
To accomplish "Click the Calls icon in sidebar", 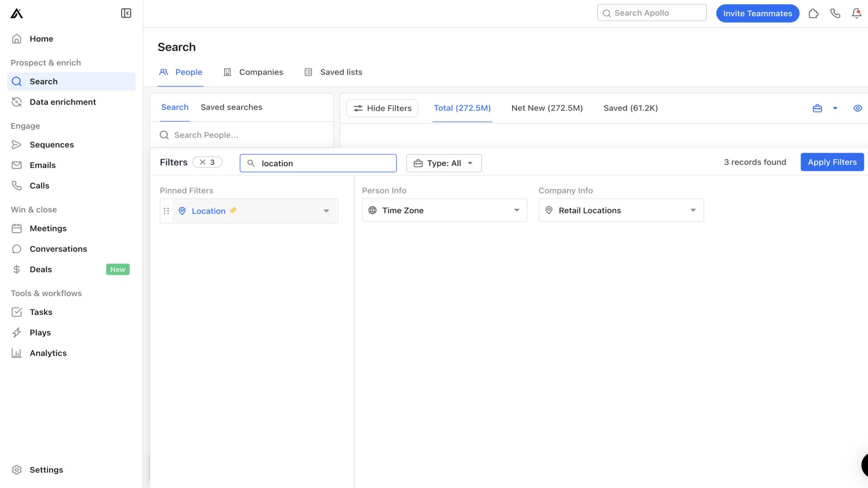I will 16,185.
